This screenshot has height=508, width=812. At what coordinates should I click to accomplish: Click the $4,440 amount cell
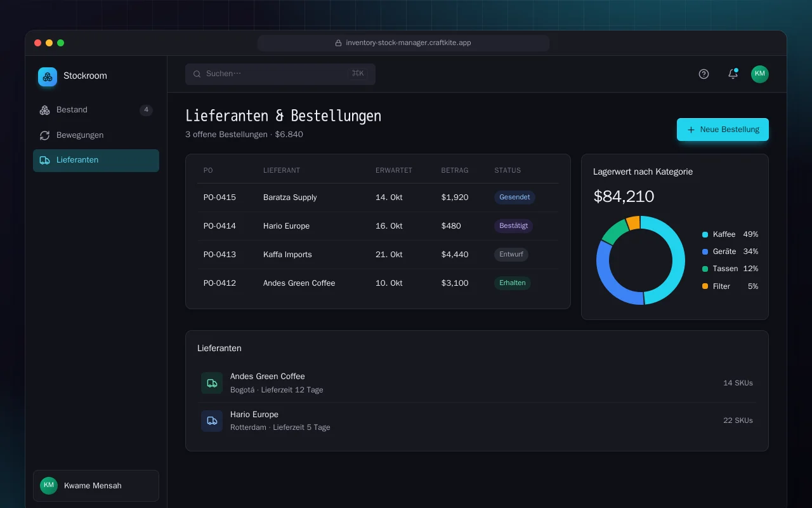coord(455,255)
